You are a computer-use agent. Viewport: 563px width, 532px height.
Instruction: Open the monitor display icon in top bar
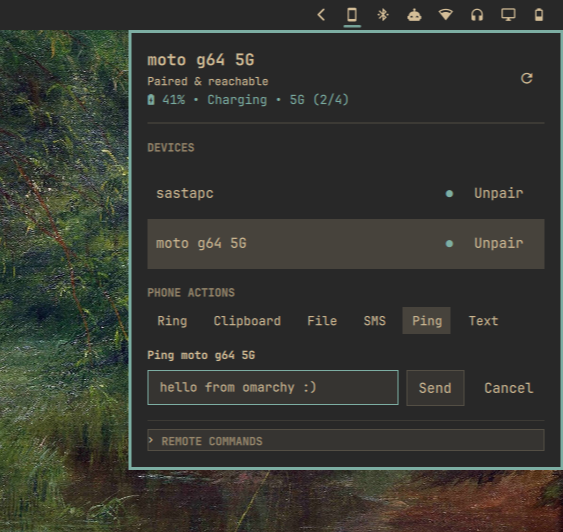click(x=508, y=15)
